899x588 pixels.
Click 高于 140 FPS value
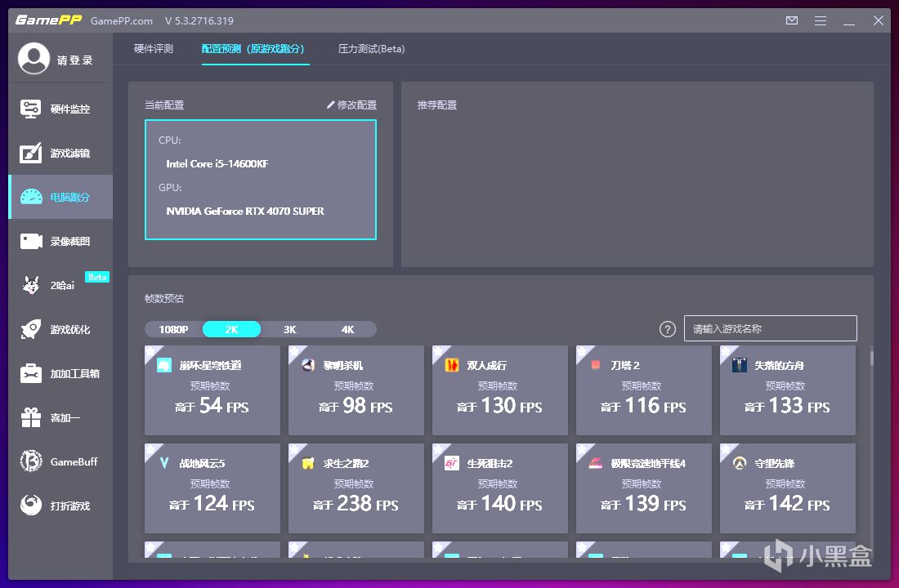click(x=499, y=504)
